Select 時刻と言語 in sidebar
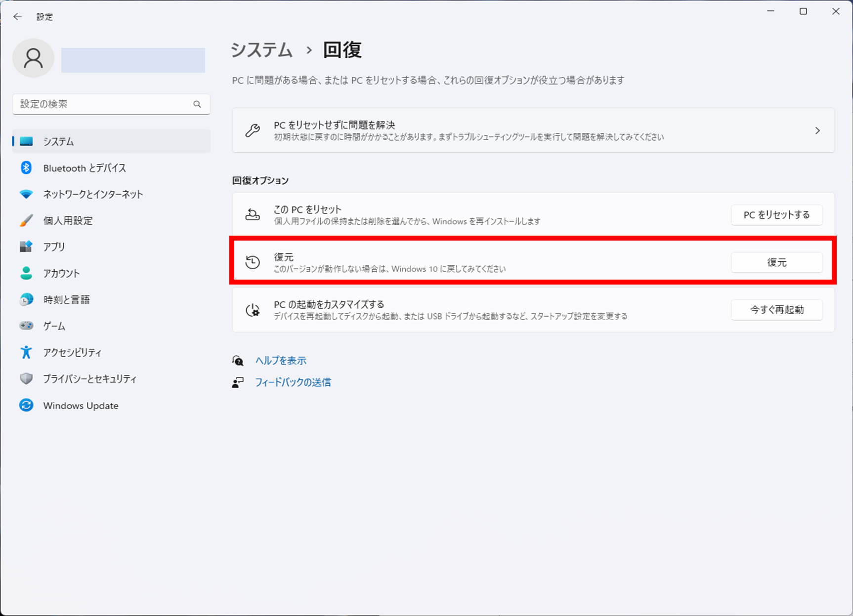The width and height of the screenshot is (853, 616). (112, 299)
